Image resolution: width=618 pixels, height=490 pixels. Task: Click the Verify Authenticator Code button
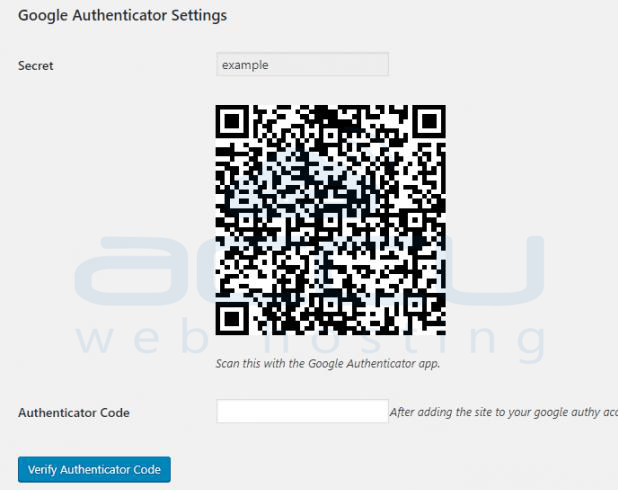click(x=94, y=469)
